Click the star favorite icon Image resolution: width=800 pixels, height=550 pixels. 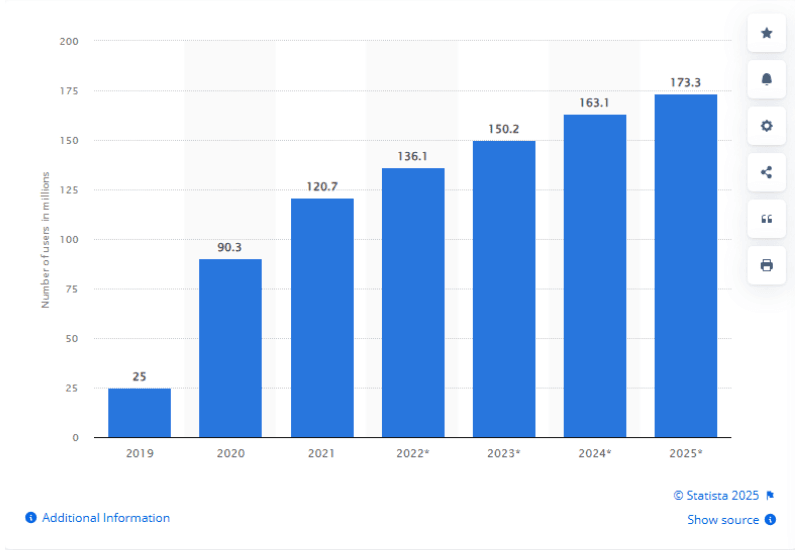pyautogui.click(x=766, y=33)
